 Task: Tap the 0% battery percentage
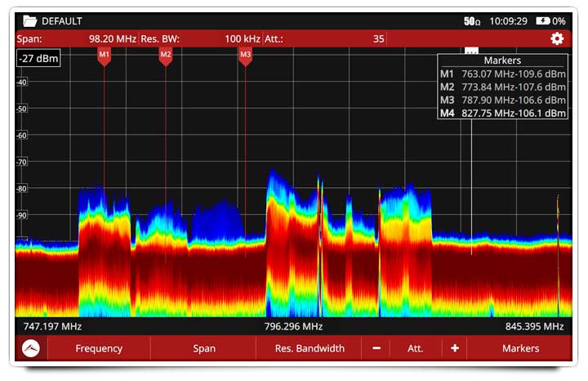click(x=559, y=21)
